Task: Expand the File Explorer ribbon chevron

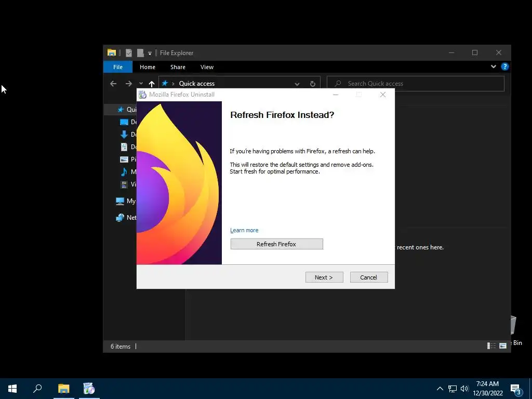Action: tap(494, 66)
